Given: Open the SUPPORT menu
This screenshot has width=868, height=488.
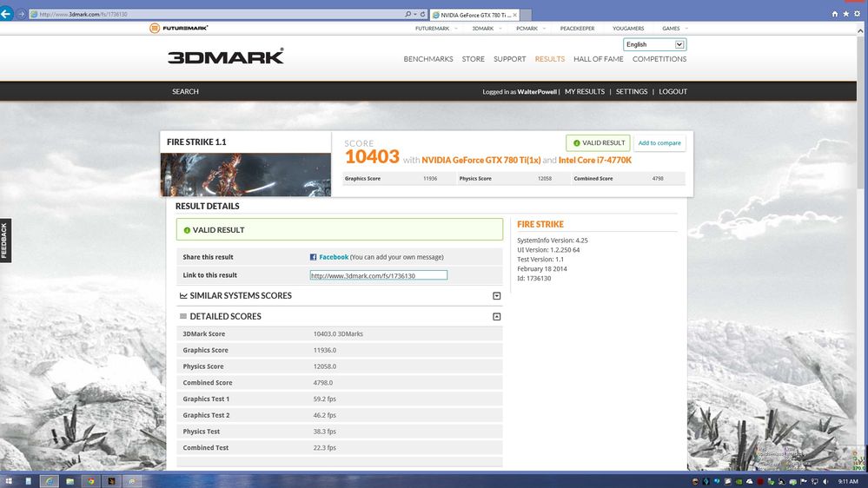Looking at the screenshot, I should (x=510, y=59).
